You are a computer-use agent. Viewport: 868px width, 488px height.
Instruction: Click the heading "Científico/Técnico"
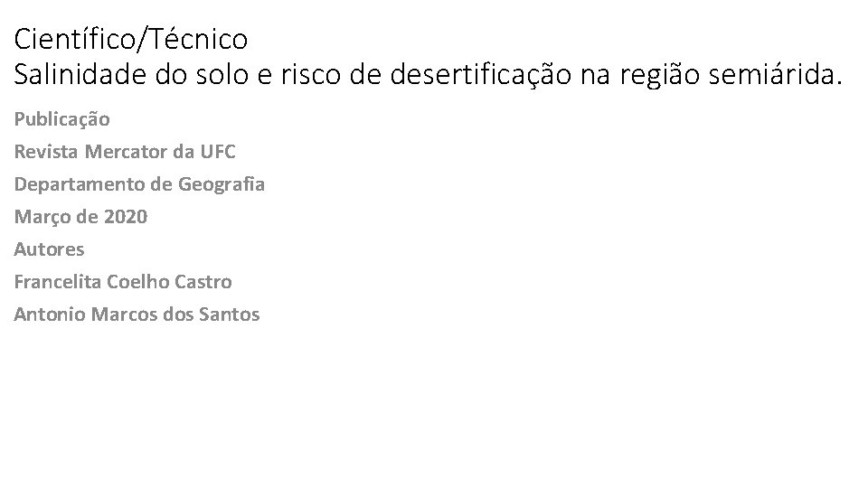tap(130, 39)
